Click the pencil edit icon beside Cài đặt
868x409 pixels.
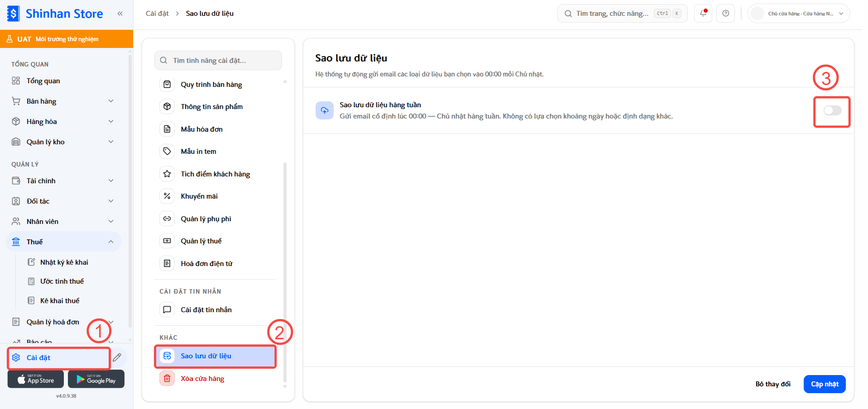[x=117, y=357]
